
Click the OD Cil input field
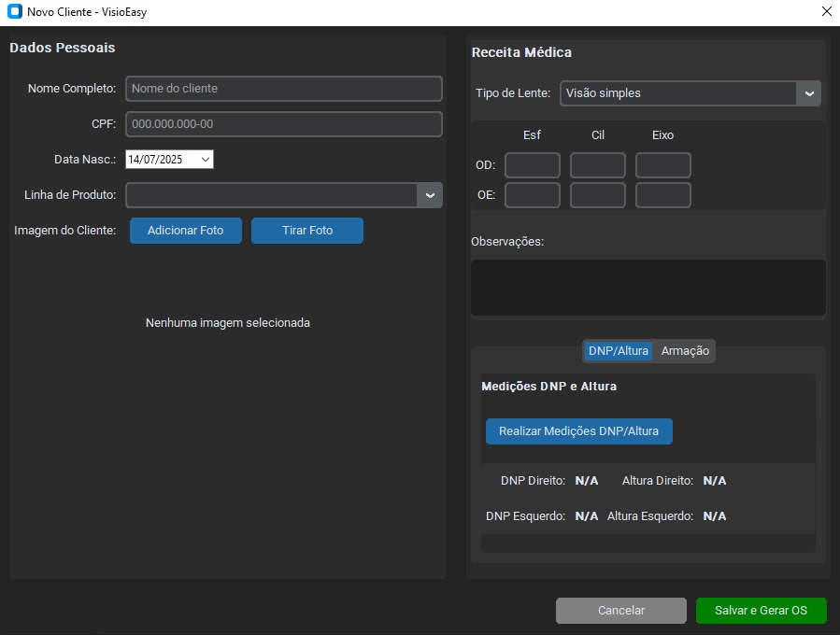(x=598, y=165)
